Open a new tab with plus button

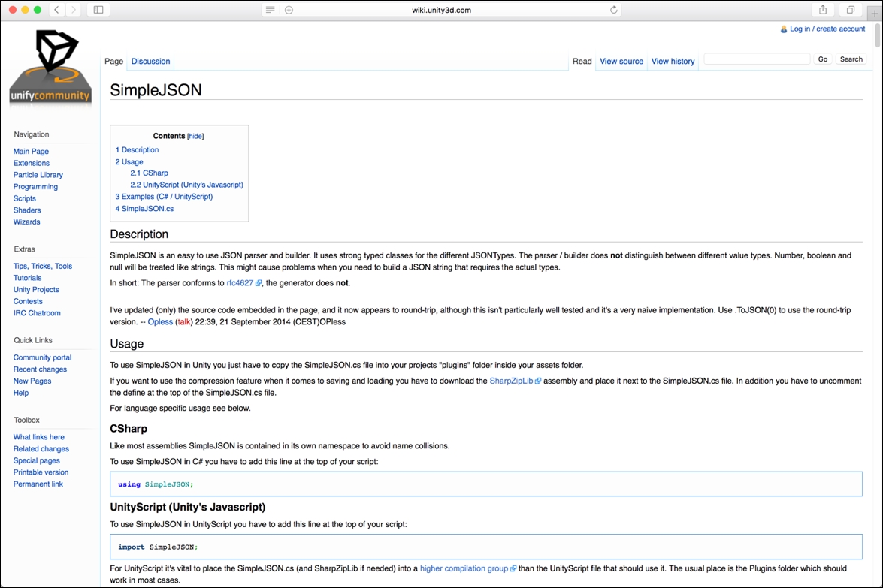[x=875, y=13]
